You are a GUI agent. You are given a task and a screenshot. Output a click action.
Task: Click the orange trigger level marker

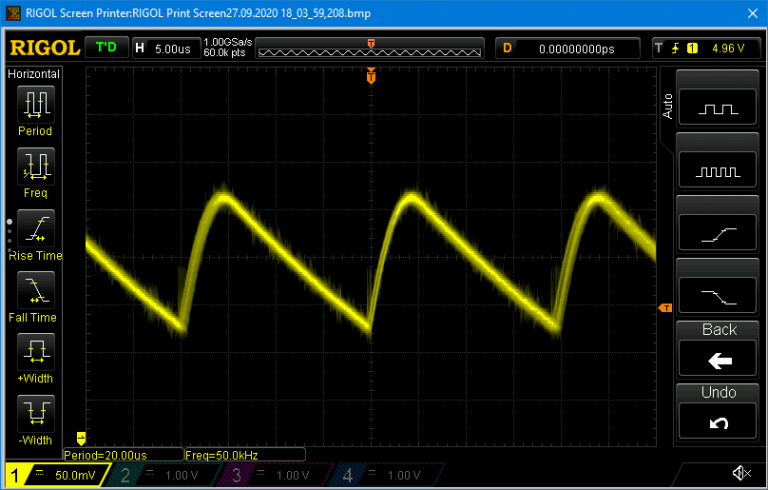(x=665, y=308)
